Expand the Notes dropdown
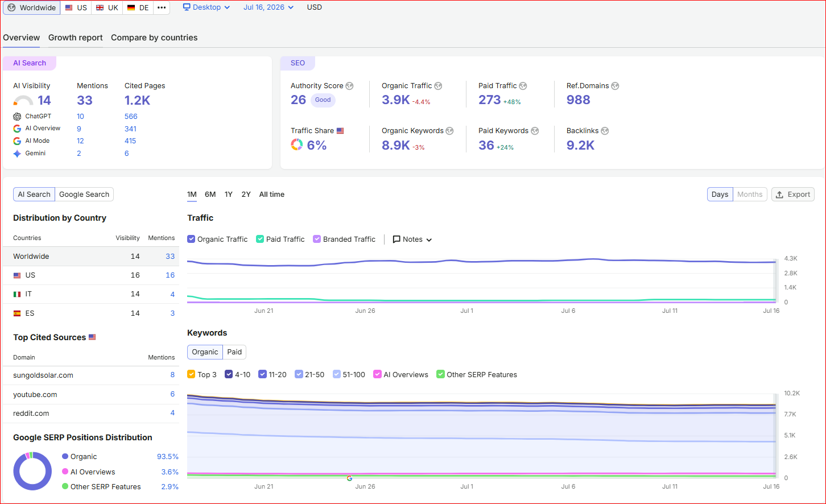The image size is (826, 504). click(412, 239)
